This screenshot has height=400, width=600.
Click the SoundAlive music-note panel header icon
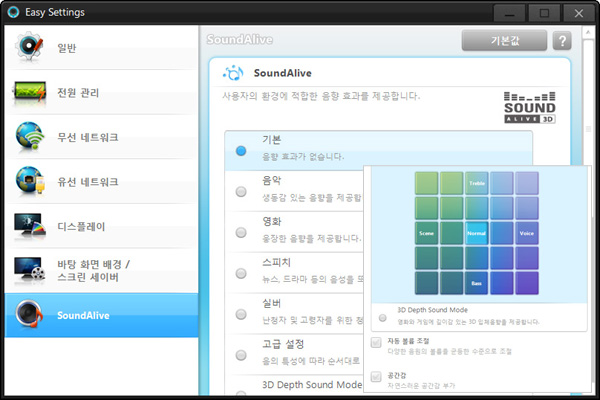[233, 73]
